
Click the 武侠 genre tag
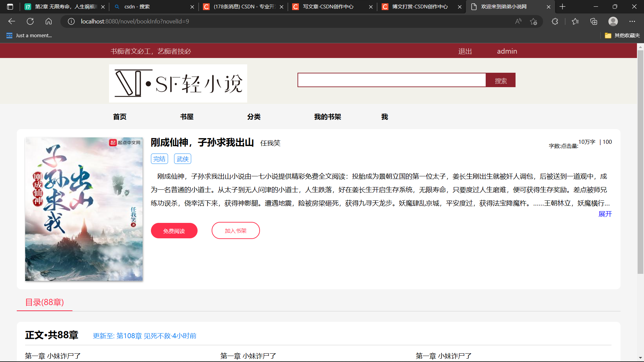tap(182, 159)
